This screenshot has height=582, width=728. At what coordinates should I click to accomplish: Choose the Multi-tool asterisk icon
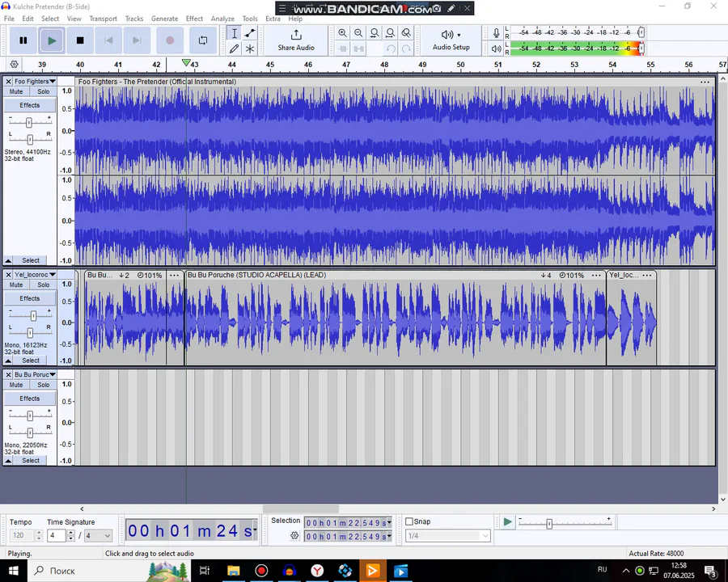point(250,48)
